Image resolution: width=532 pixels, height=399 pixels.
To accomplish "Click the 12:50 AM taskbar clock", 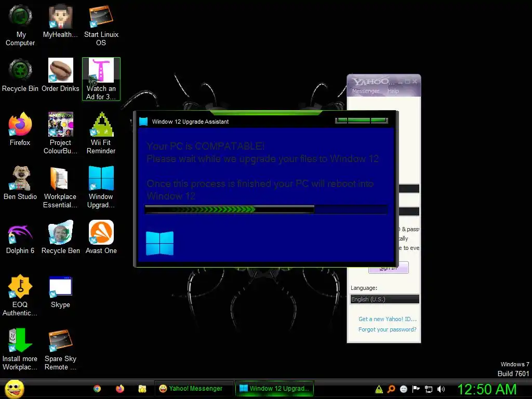I will click(x=487, y=389).
